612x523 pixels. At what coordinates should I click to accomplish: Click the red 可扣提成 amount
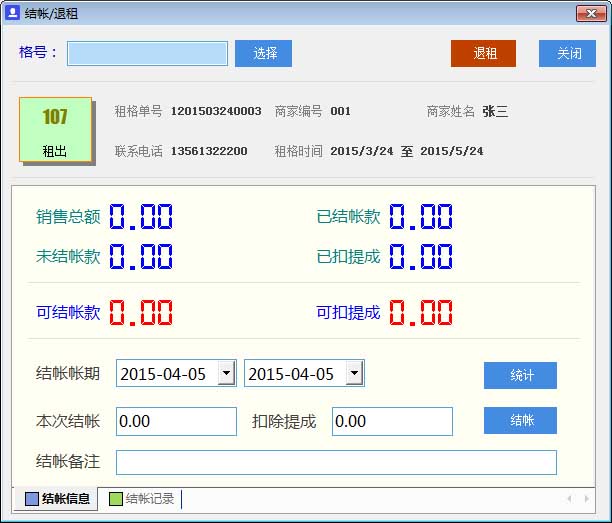coord(421,313)
